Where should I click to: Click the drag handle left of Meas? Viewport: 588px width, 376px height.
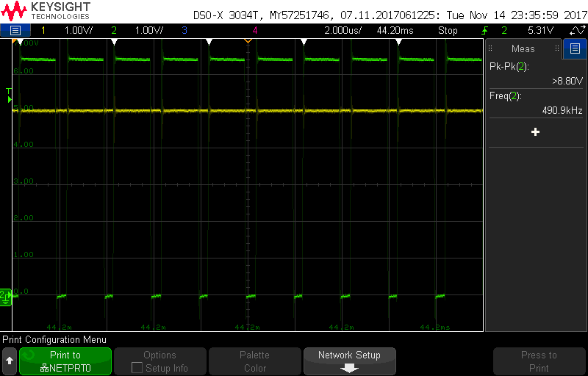tap(490, 48)
